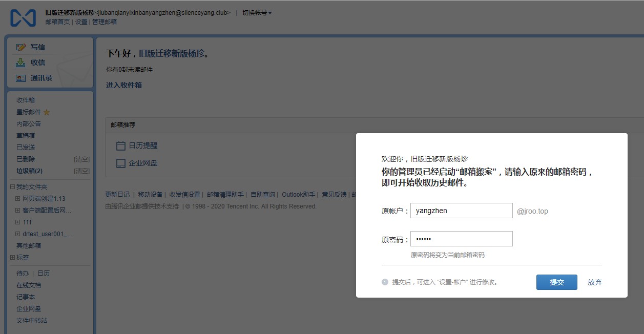Open 星标邮件 in the sidebar
This screenshot has height=334, width=644.
point(29,112)
